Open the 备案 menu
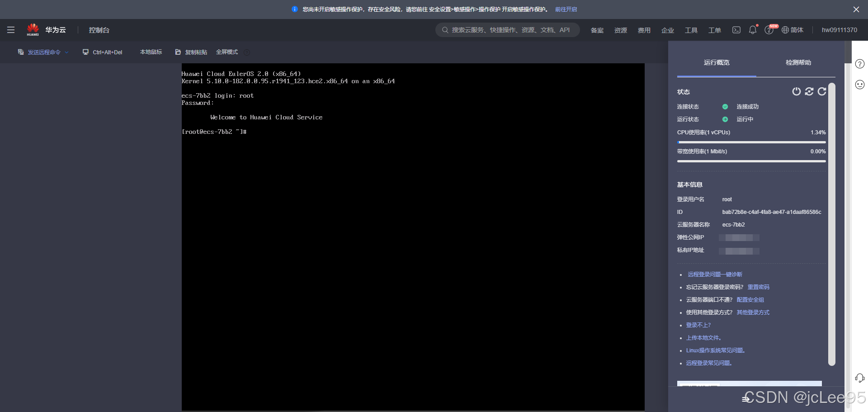The height and width of the screenshot is (412, 868). tap(597, 30)
